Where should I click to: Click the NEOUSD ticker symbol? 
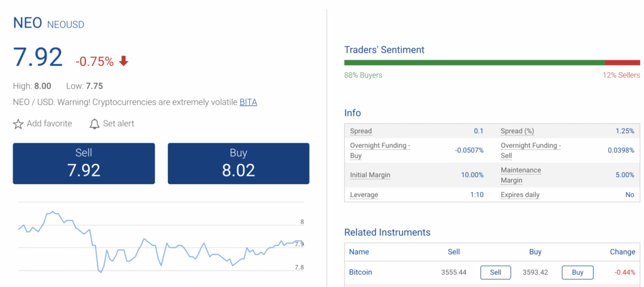click(65, 24)
